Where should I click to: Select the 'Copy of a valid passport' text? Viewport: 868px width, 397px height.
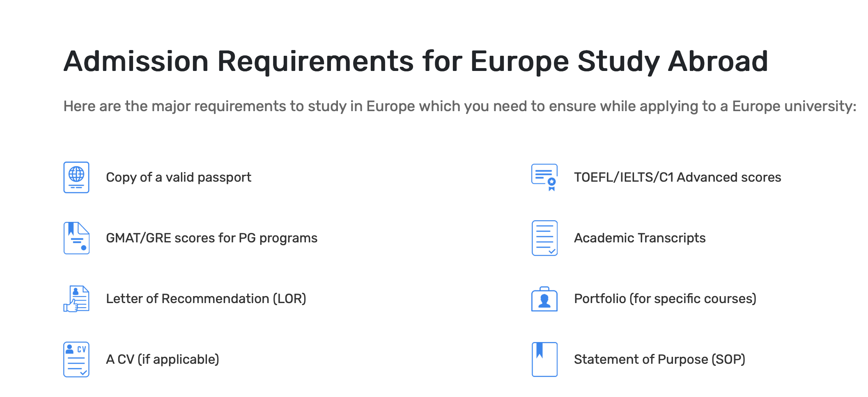(179, 177)
